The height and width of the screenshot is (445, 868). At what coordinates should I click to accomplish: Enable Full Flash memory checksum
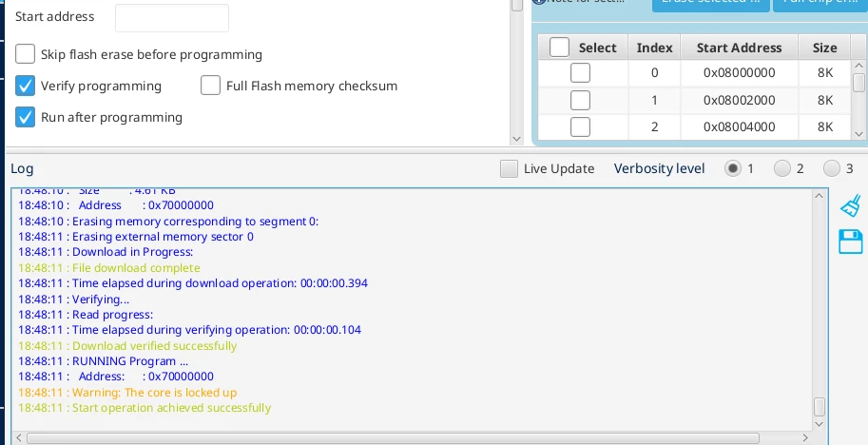[210, 86]
